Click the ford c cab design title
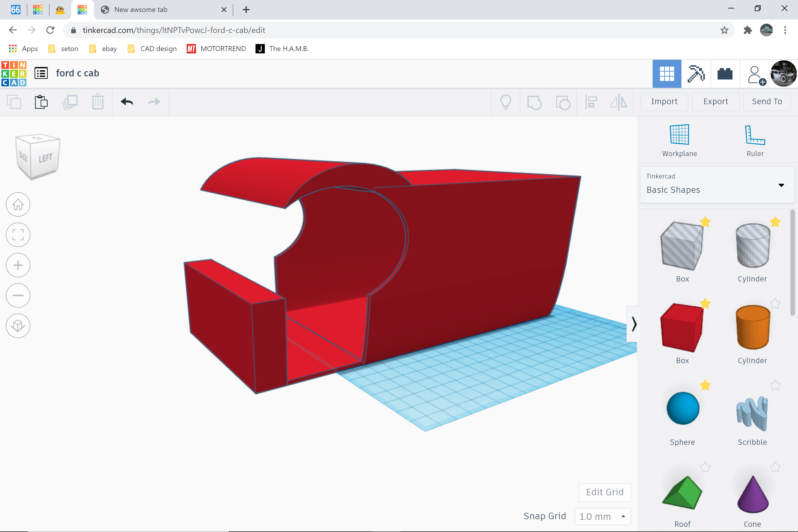 tap(77, 73)
